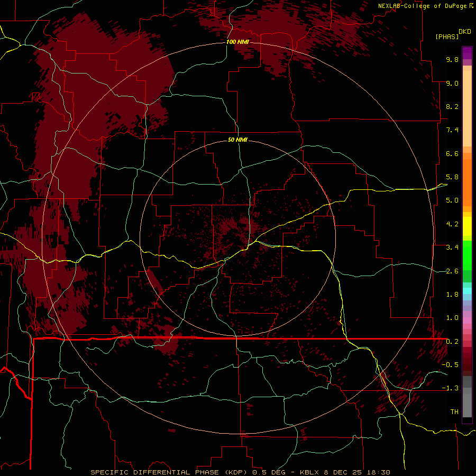Pick the purple swatch atop the color scale
The width and height of the screenshot is (476, 476).
[467, 53]
